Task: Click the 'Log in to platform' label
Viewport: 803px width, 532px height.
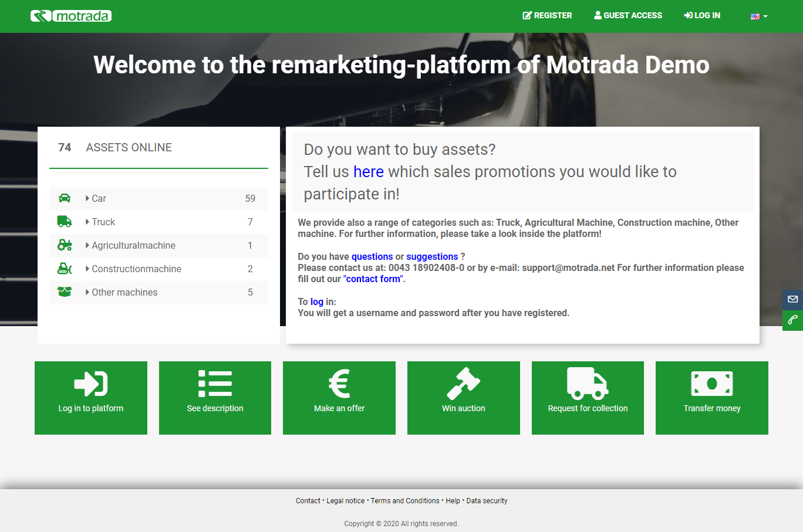Action: [91, 408]
